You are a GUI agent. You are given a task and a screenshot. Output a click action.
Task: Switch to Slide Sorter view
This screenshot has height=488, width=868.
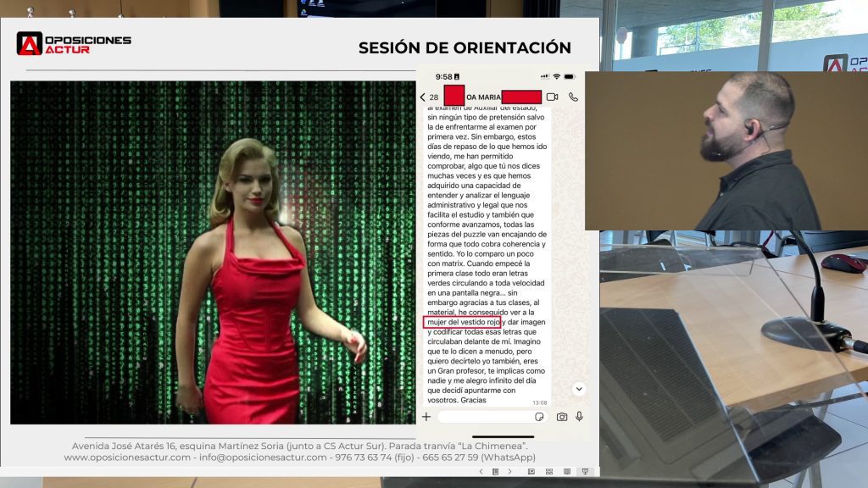point(549,471)
